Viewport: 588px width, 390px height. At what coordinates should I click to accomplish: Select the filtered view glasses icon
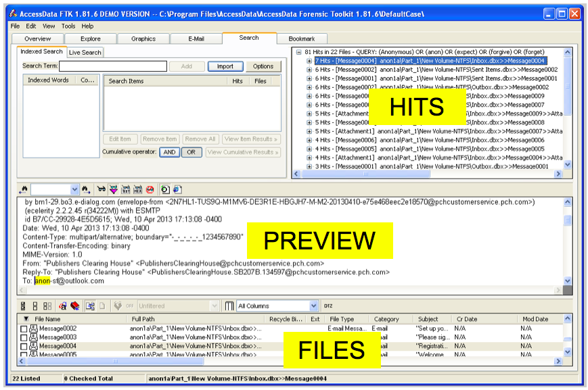114,189
